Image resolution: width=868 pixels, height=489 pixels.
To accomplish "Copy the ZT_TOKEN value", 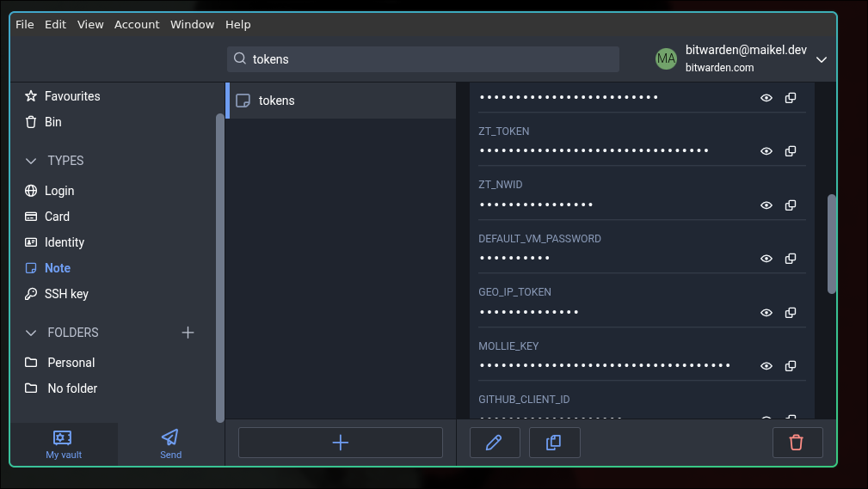I will tap(790, 151).
